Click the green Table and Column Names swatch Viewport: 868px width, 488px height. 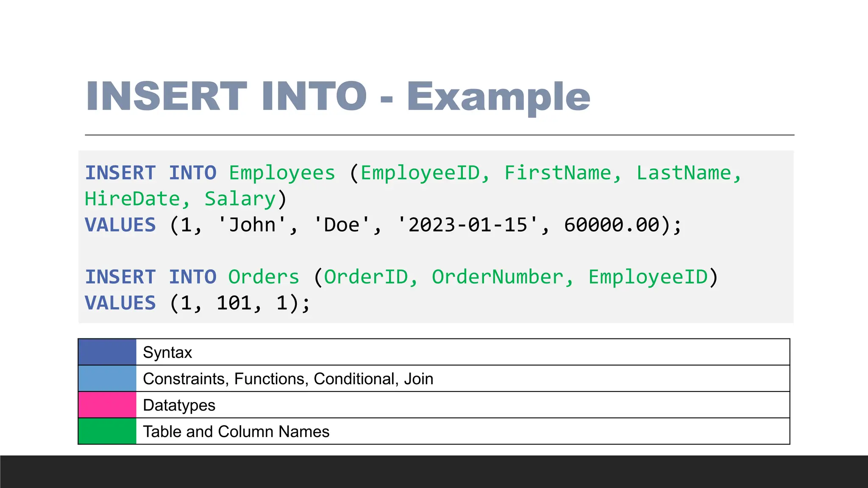[107, 431]
